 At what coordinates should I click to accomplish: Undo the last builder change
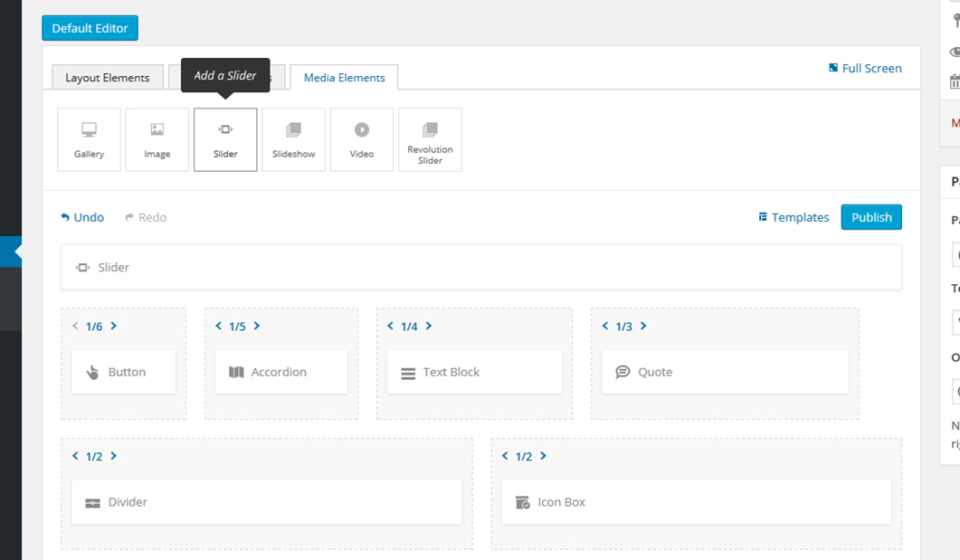click(x=82, y=217)
